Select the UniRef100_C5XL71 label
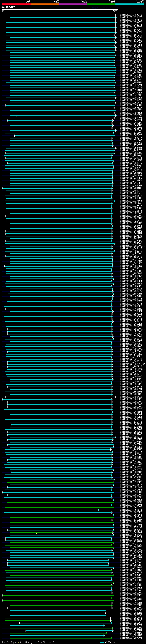 click(131, 32)
